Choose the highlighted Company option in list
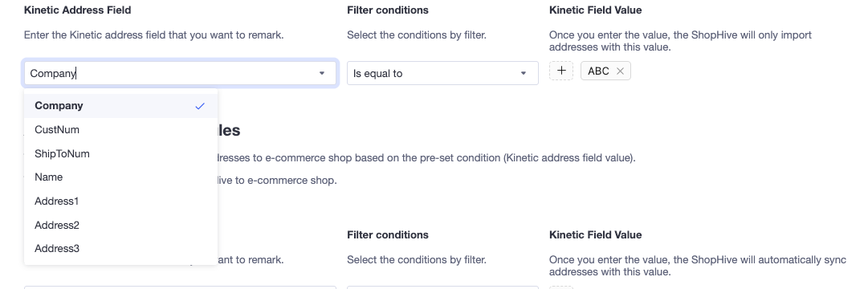The width and height of the screenshot is (868, 289). (x=120, y=106)
